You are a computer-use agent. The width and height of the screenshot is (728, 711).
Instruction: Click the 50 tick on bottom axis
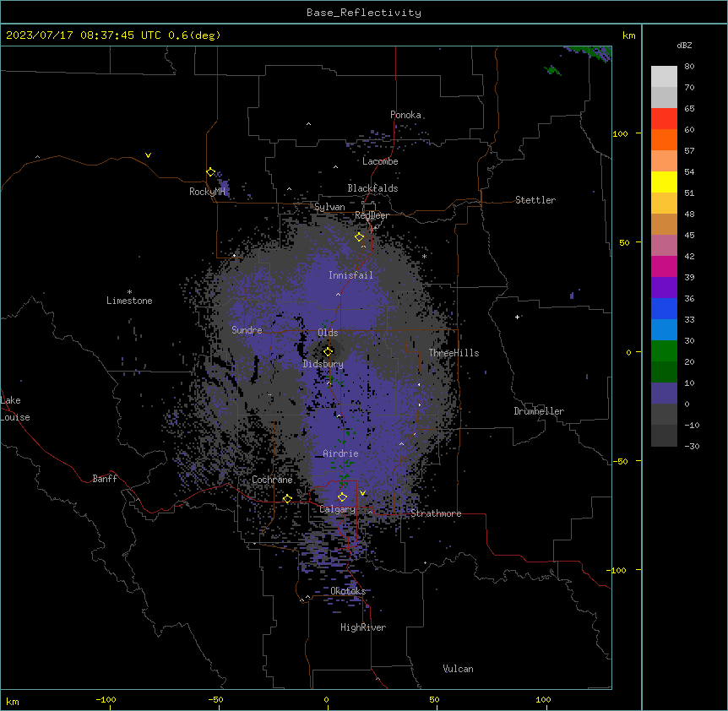click(x=434, y=700)
